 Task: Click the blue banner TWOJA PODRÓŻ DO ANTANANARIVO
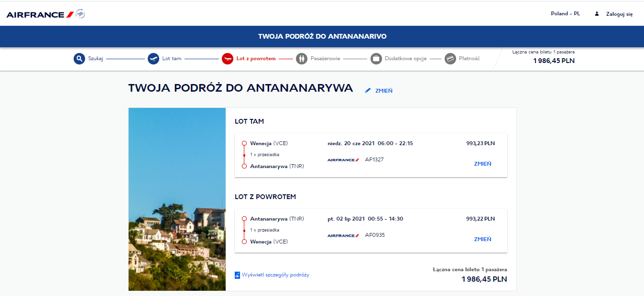pos(322,36)
